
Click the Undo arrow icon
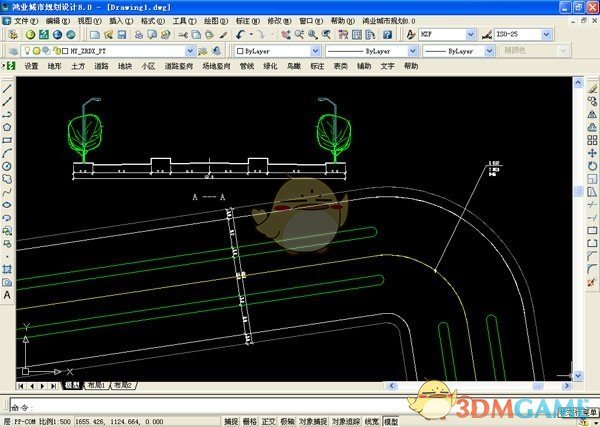tap(240, 35)
